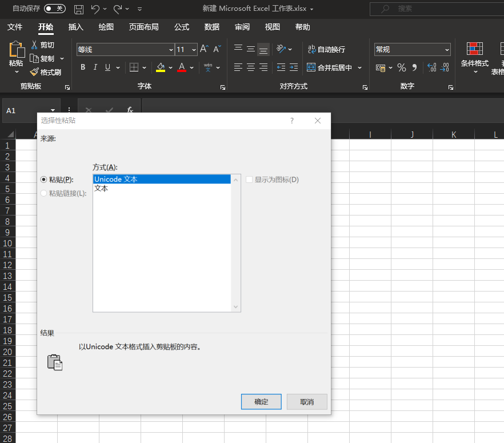504x443 pixels.
Task: Select the Paste Link (粘贴链接(L)) radio button
Action: click(43, 193)
